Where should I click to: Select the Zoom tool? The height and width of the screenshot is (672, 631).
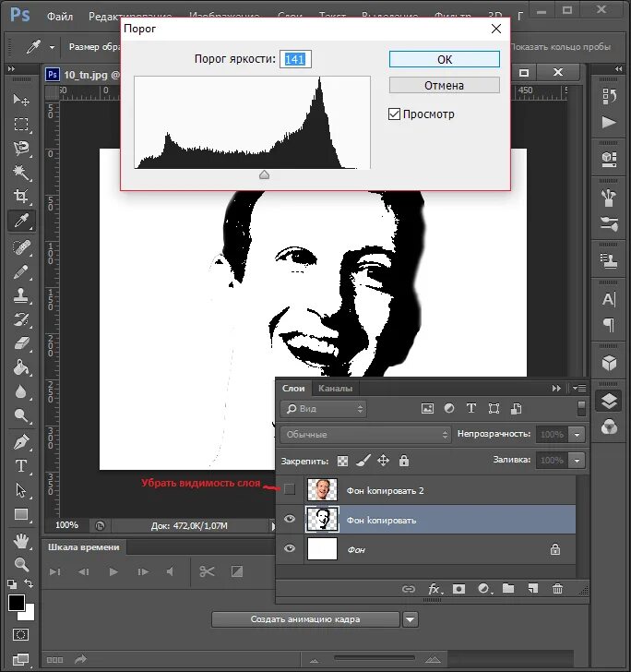click(20, 564)
